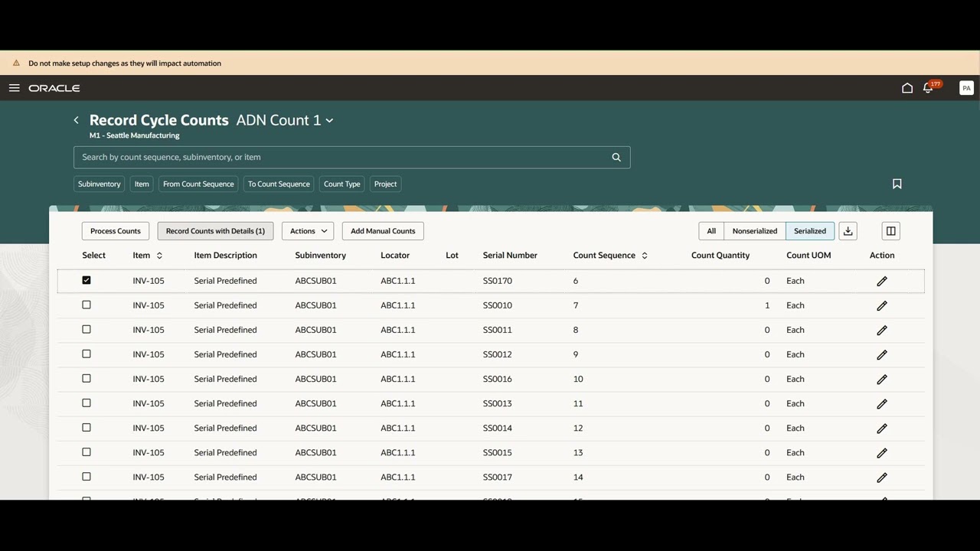
Task: Click the Oracle logo
Action: click(x=54, y=88)
